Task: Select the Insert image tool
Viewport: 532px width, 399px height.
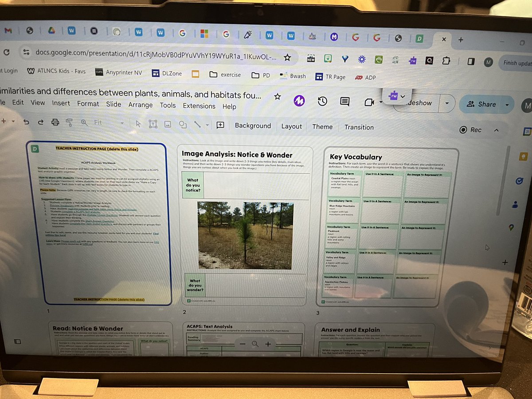Action: [168, 125]
